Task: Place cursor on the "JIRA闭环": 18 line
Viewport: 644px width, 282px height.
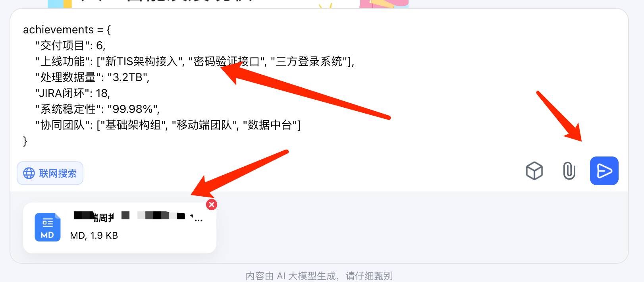Action: (73, 93)
